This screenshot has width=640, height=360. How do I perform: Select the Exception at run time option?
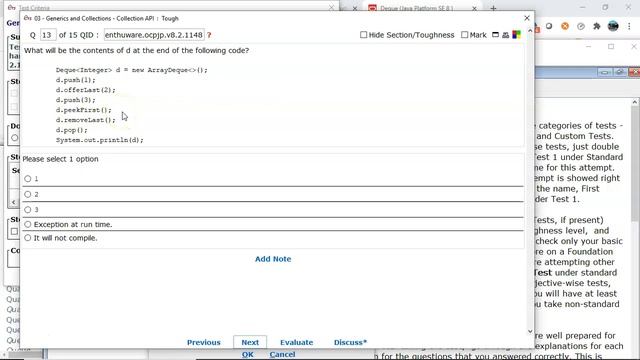point(28,224)
